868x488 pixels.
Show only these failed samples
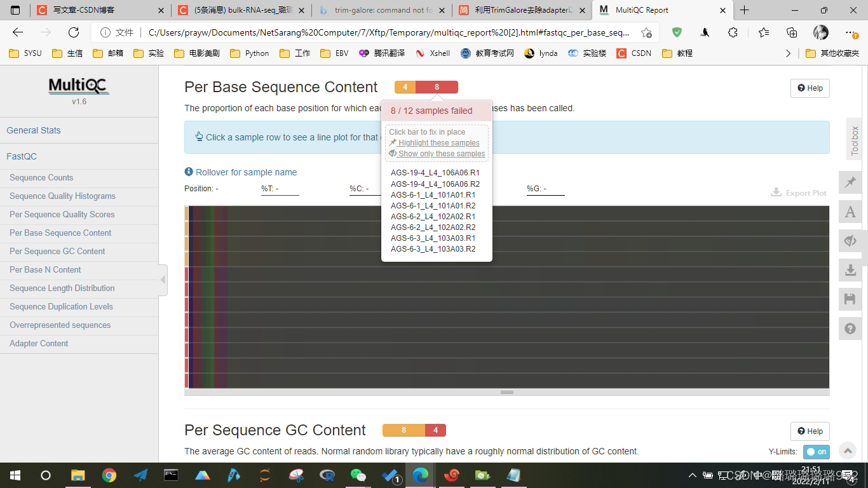(440, 153)
